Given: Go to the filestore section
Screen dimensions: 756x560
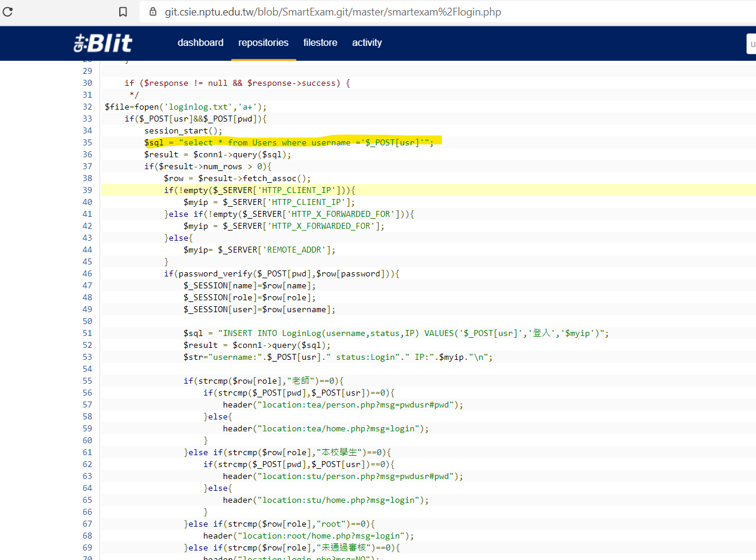Looking at the screenshot, I should (x=320, y=43).
